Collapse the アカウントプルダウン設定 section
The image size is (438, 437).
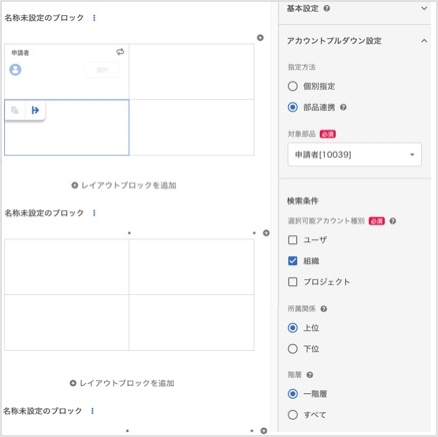[424, 41]
